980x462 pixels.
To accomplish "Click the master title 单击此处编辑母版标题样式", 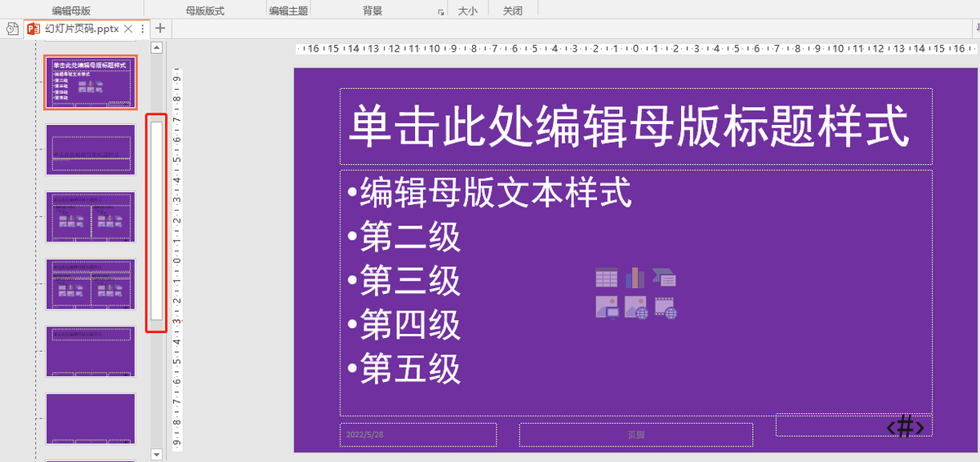I will coord(629,127).
